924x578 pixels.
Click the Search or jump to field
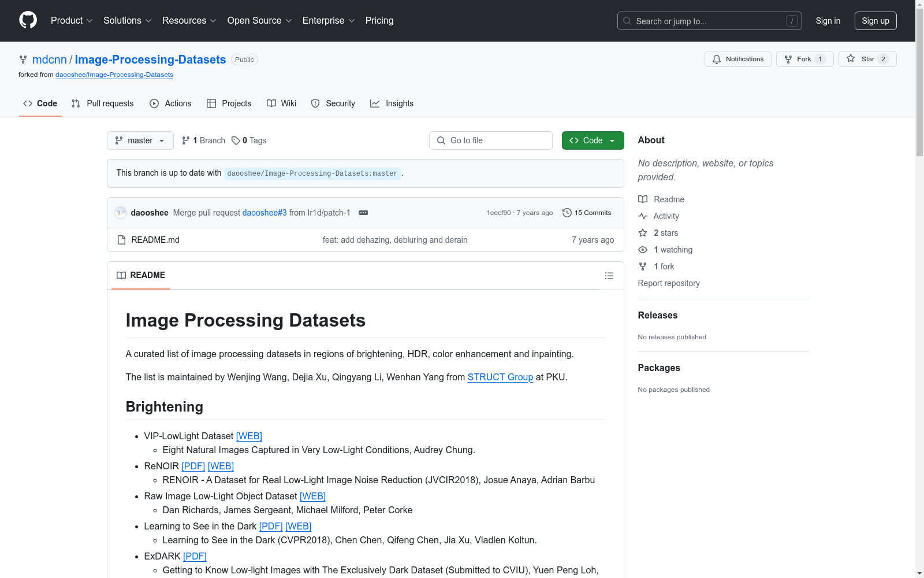pyautogui.click(x=710, y=21)
